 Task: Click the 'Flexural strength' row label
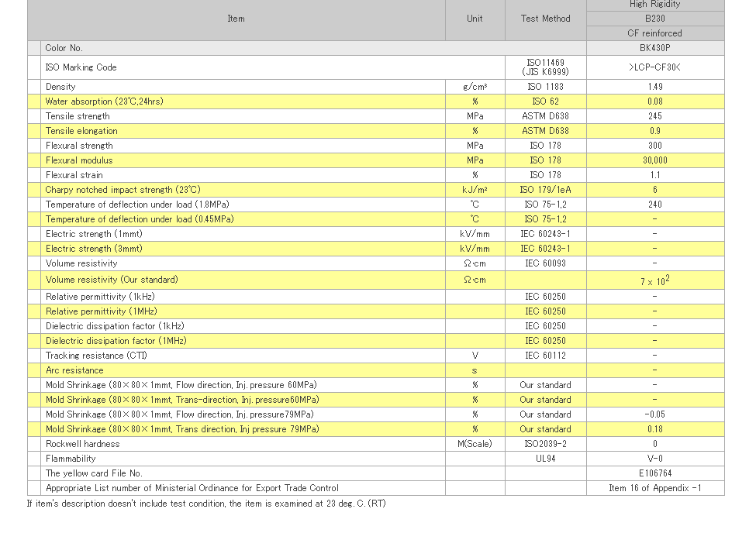click(79, 146)
